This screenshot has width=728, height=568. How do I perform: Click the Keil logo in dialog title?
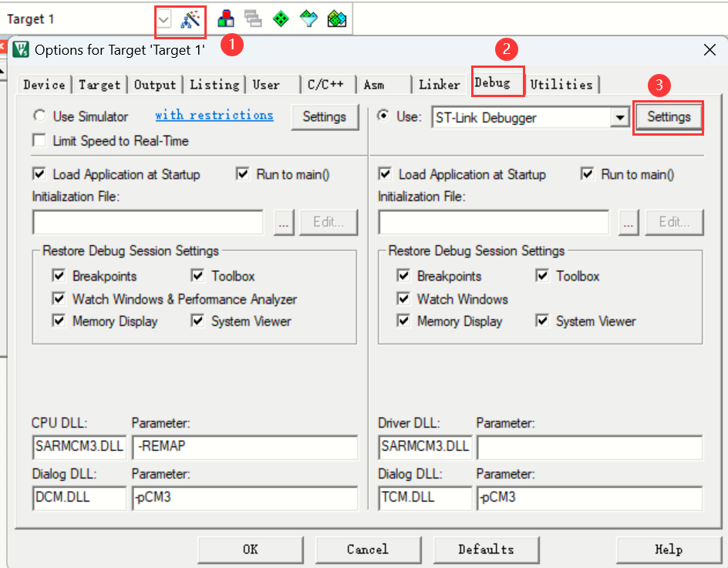point(20,49)
